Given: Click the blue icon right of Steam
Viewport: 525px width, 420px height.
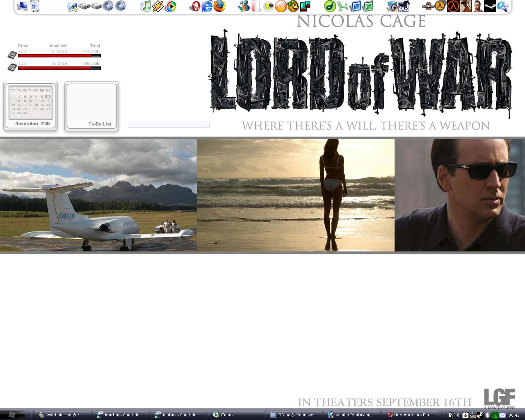Looking at the screenshot, I should tap(502, 6).
